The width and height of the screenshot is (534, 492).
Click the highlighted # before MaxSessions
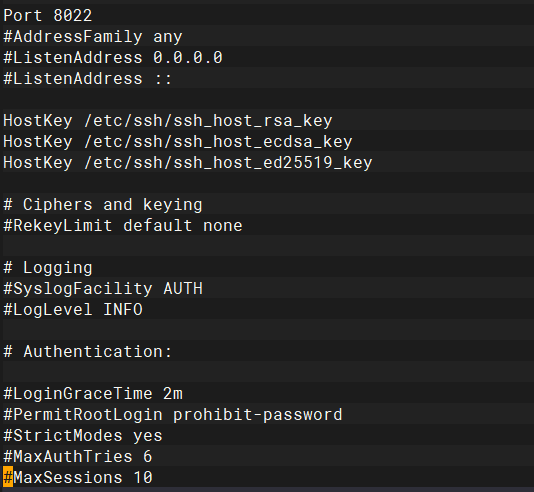[x=8, y=477]
